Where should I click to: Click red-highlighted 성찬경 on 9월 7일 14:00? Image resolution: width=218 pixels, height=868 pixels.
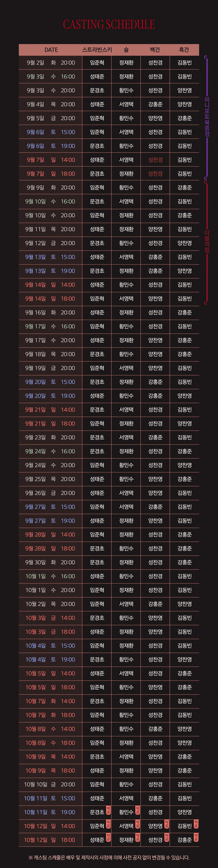(x=155, y=160)
